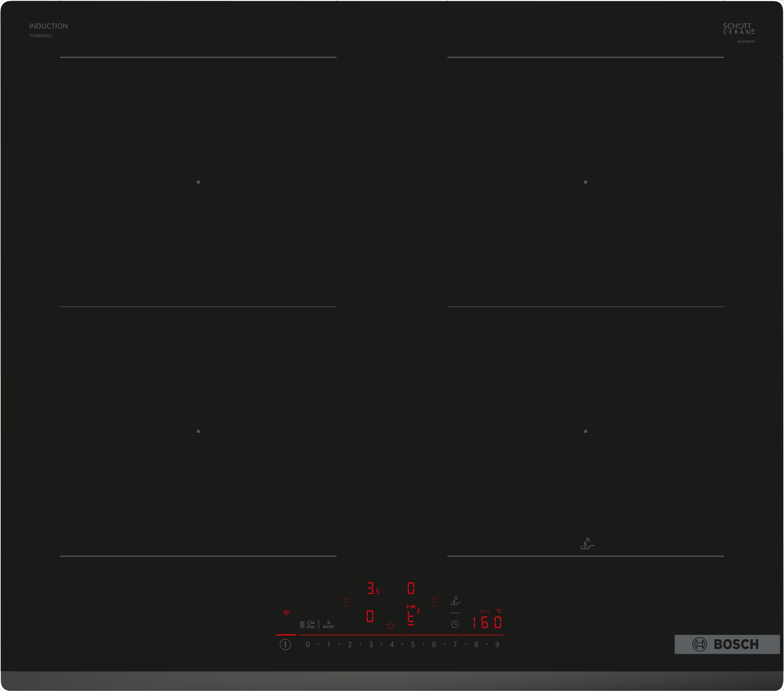The height and width of the screenshot is (691, 784).
Task: Toggle the right dashed zone-combine indicator
Action: pyautogui.click(x=434, y=602)
